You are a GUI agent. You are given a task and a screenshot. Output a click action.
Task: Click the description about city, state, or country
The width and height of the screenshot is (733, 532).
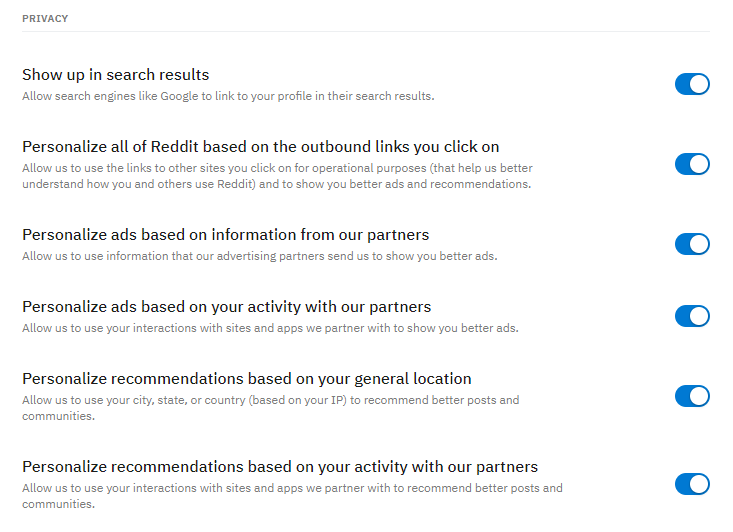coord(270,407)
